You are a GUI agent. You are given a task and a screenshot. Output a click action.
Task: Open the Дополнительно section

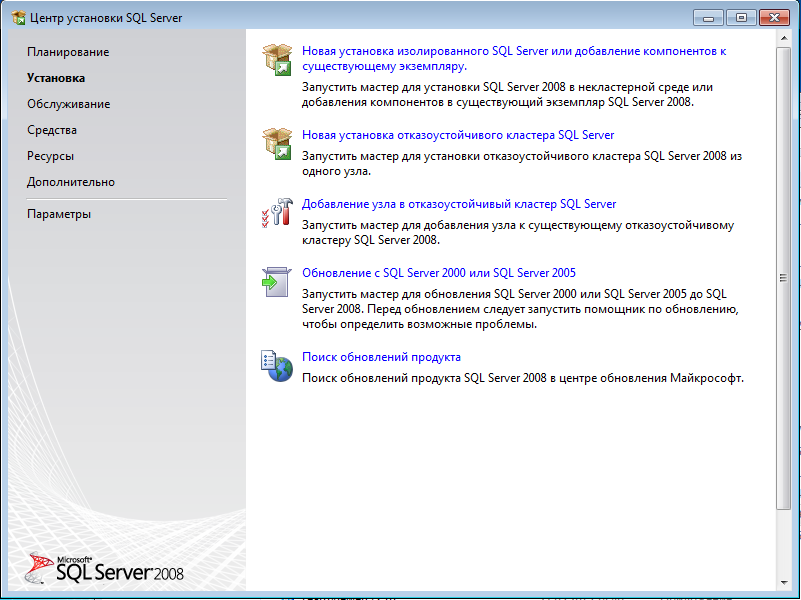point(71,182)
